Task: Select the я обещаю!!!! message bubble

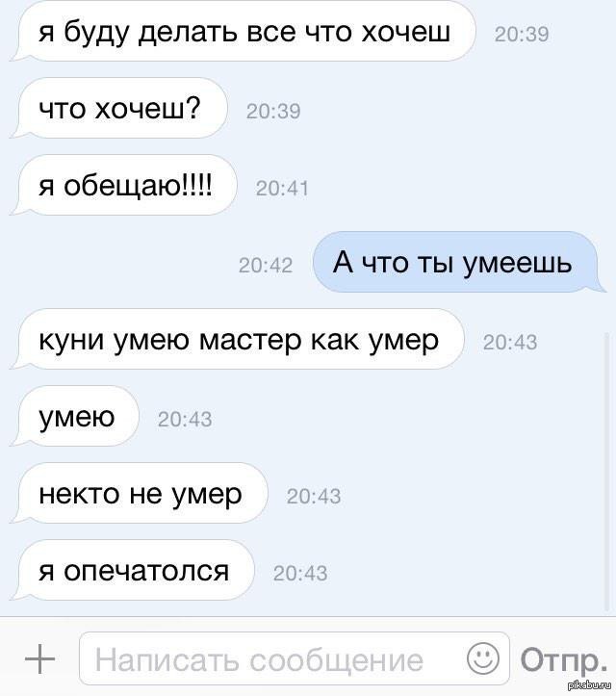Action: point(123,186)
